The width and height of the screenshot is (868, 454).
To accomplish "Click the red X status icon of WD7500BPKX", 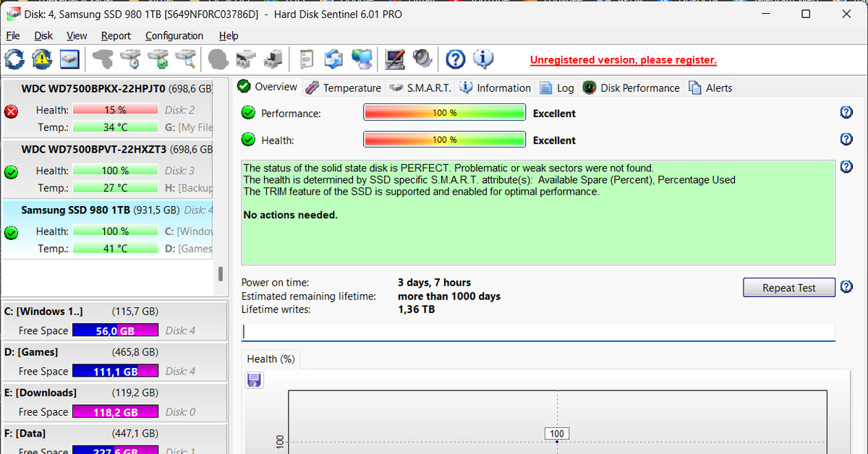I will pos(11,111).
